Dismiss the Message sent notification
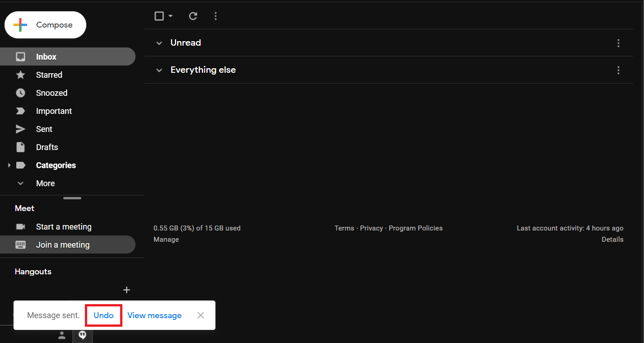This screenshot has height=343, width=644. pyautogui.click(x=201, y=315)
